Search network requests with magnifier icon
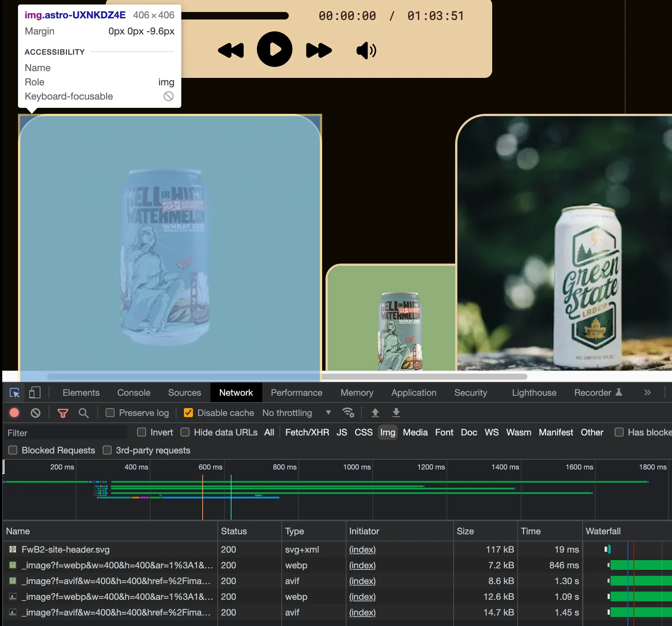 click(84, 413)
